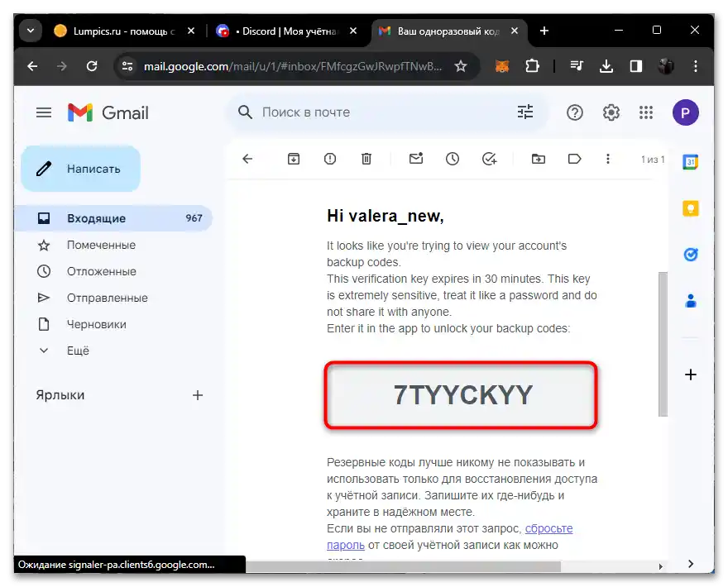This screenshot has height=587, width=728.
Task: Archive this email
Action: pyautogui.click(x=294, y=160)
